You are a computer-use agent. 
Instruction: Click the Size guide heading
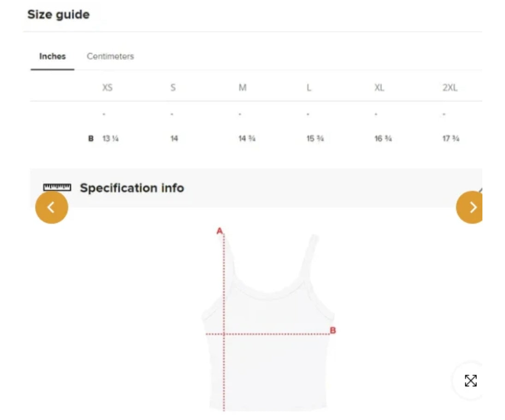(59, 14)
